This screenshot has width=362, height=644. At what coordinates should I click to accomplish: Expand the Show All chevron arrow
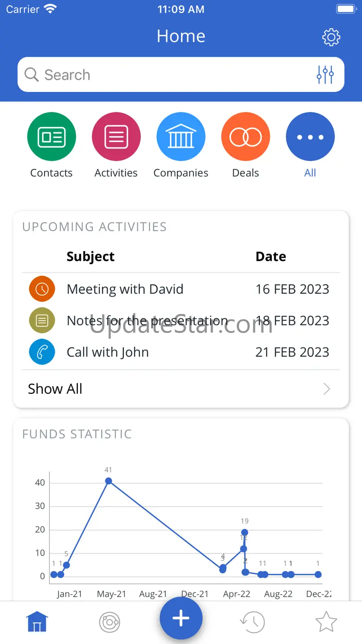[327, 389]
